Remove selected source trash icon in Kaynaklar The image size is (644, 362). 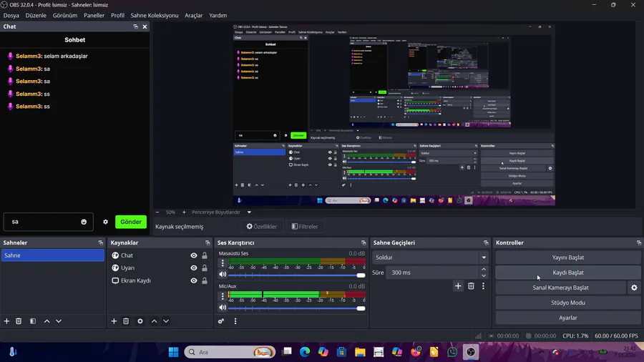point(126,321)
